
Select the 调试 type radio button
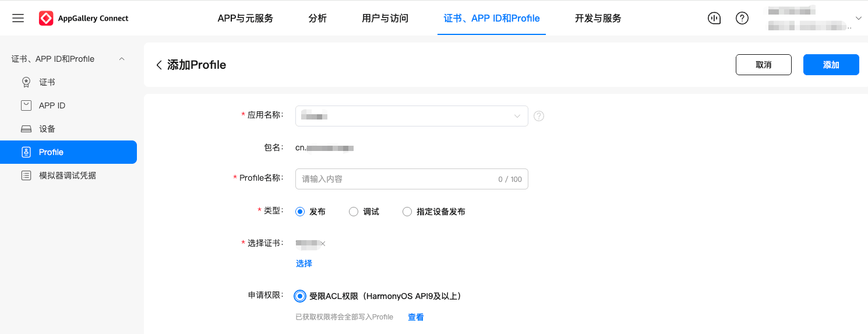(354, 212)
